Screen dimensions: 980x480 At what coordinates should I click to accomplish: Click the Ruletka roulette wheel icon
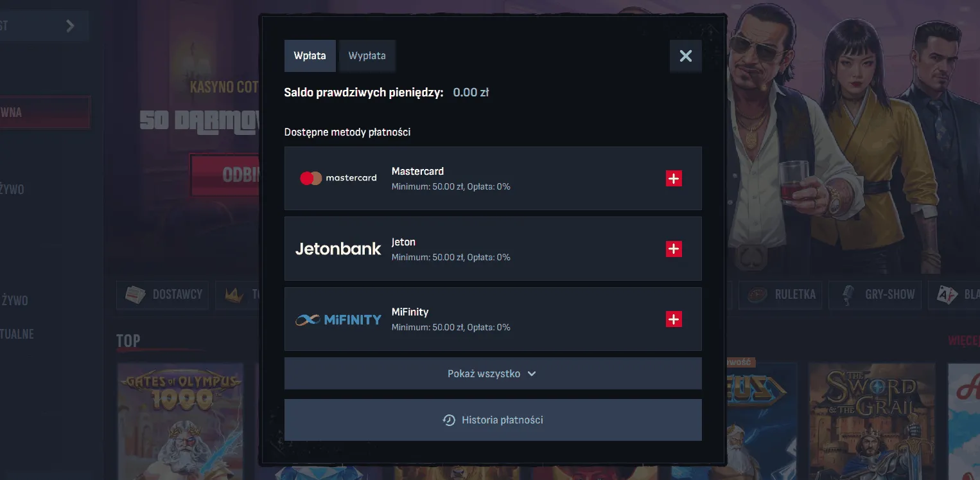pyautogui.click(x=757, y=295)
